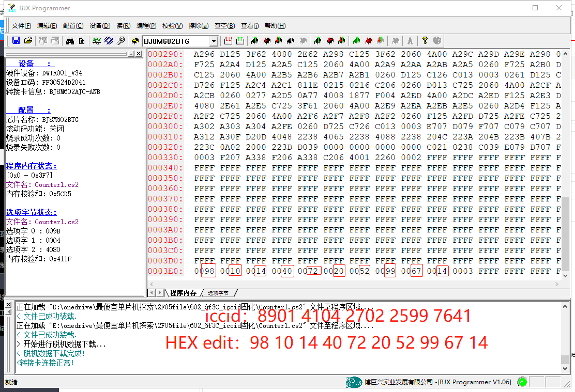Click the tab scroll-right arrow button
The height and width of the screenshot is (392, 575).
(x=159, y=293)
